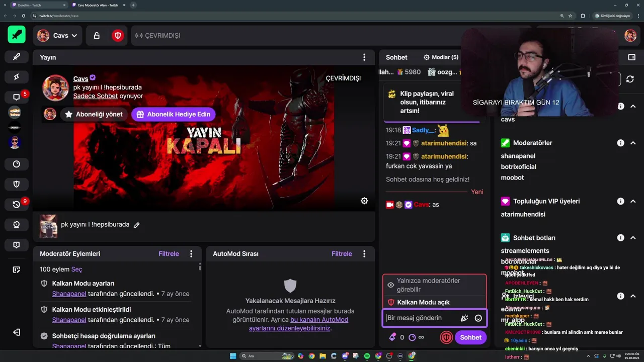Image resolution: width=644 pixels, height=362 pixels.
Task: Toggle the panel layout icon at top right
Action: [632, 57]
